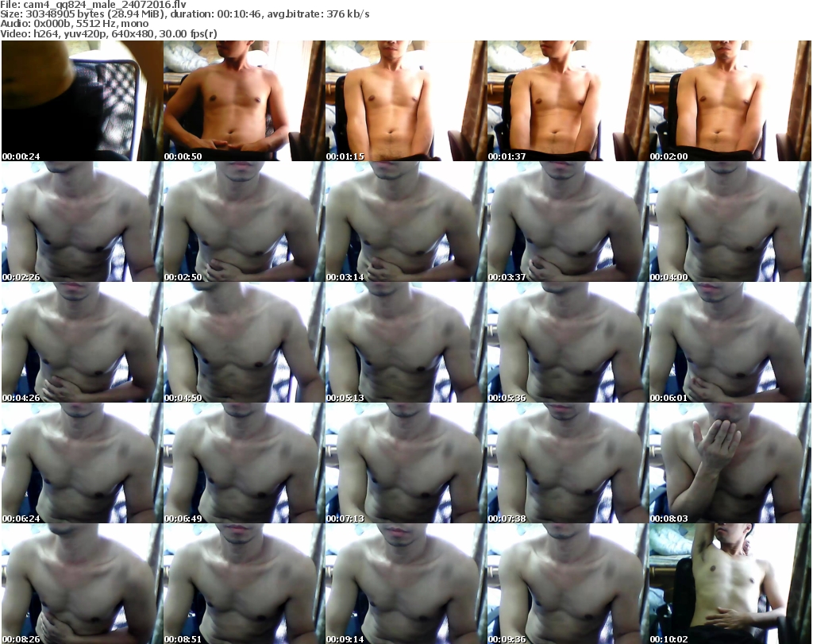Open the thumbnail labeled 00:03:37
813x644 pixels.
568,222
